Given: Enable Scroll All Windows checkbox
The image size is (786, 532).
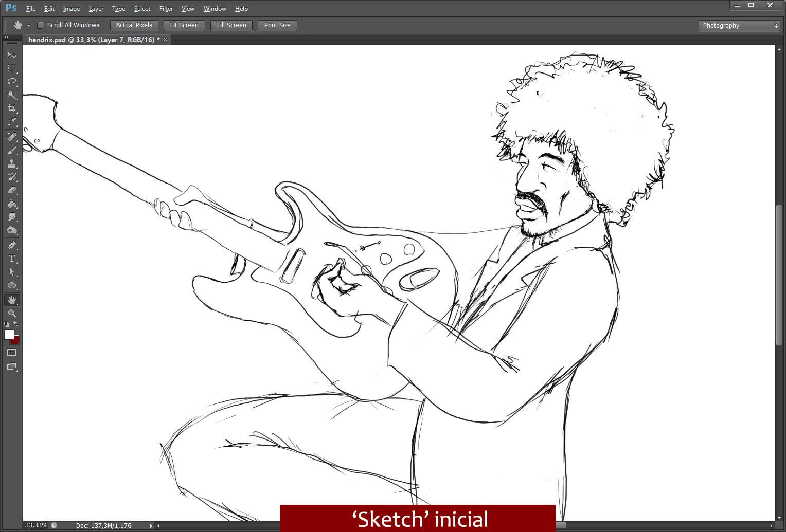Looking at the screenshot, I should pos(41,25).
